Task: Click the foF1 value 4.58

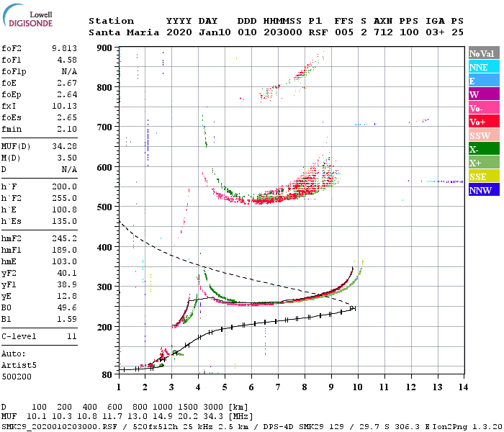Action: click(67, 60)
